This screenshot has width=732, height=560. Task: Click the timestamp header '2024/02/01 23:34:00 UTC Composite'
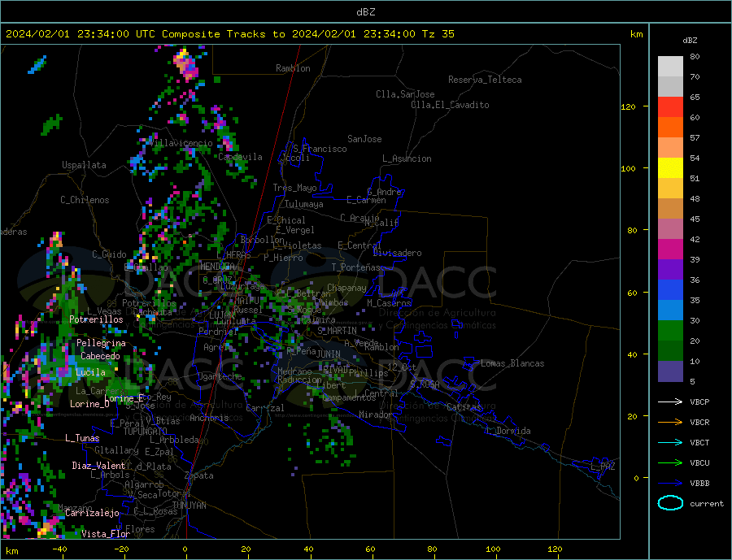tap(112, 34)
